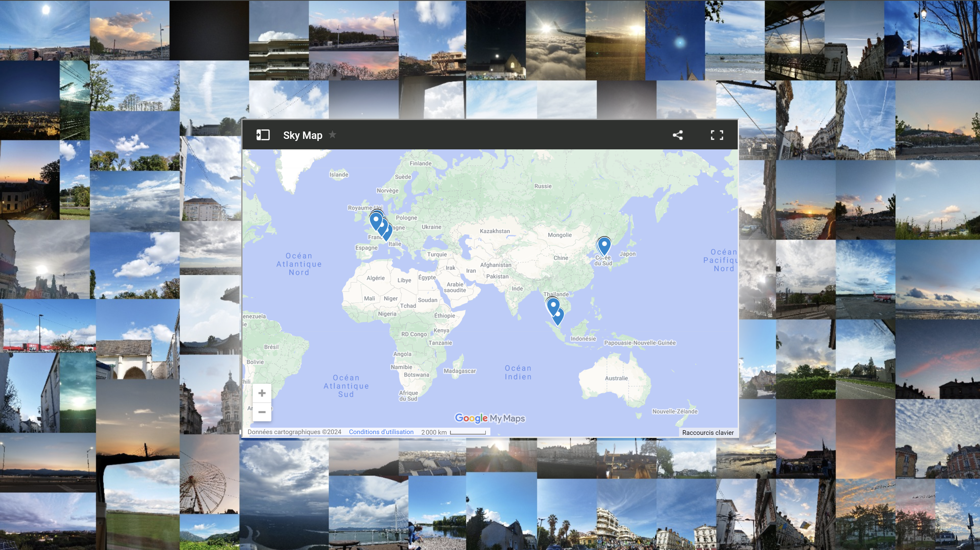Image resolution: width=980 pixels, height=550 pixels.
Task: Click the airplane wing photo thumbnail at top
Action: [x=555, y=40]
